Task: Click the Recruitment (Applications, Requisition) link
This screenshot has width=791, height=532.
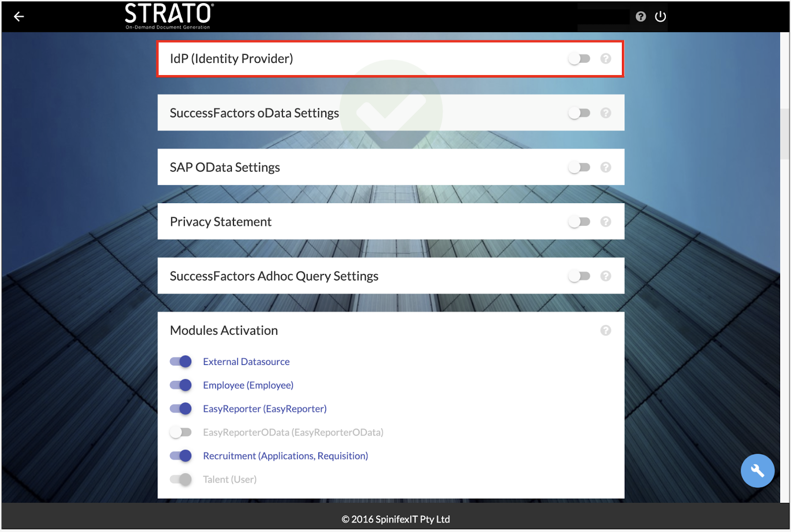Action: click(285, 456)
